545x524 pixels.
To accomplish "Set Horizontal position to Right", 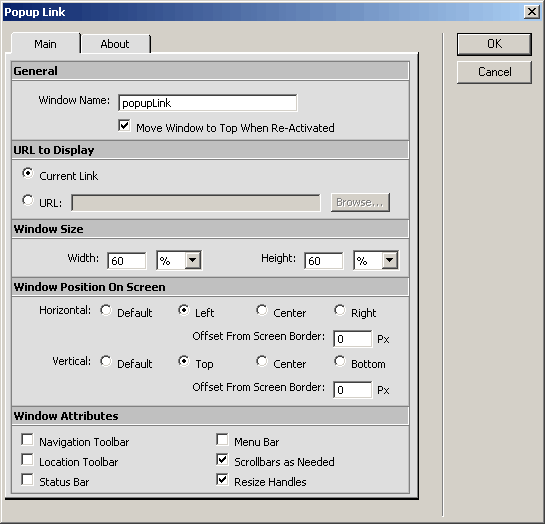I will 340,310.
